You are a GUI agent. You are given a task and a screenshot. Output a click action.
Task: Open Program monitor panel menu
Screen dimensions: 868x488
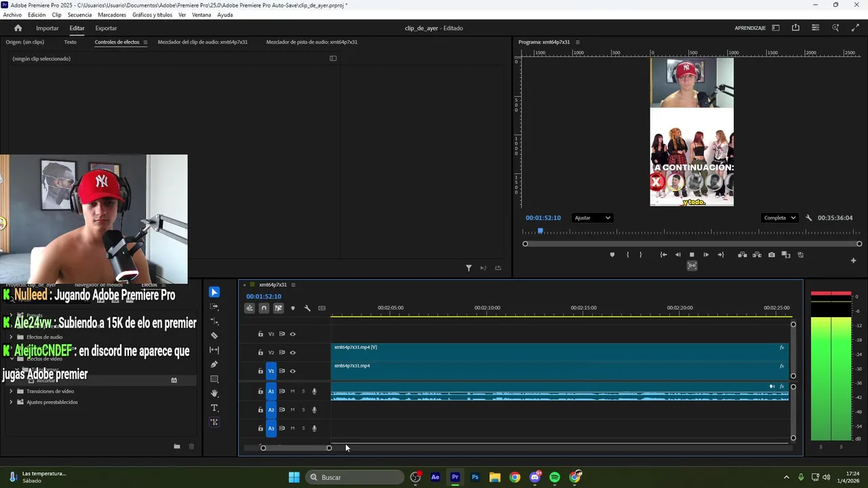(x=578, y=42)
